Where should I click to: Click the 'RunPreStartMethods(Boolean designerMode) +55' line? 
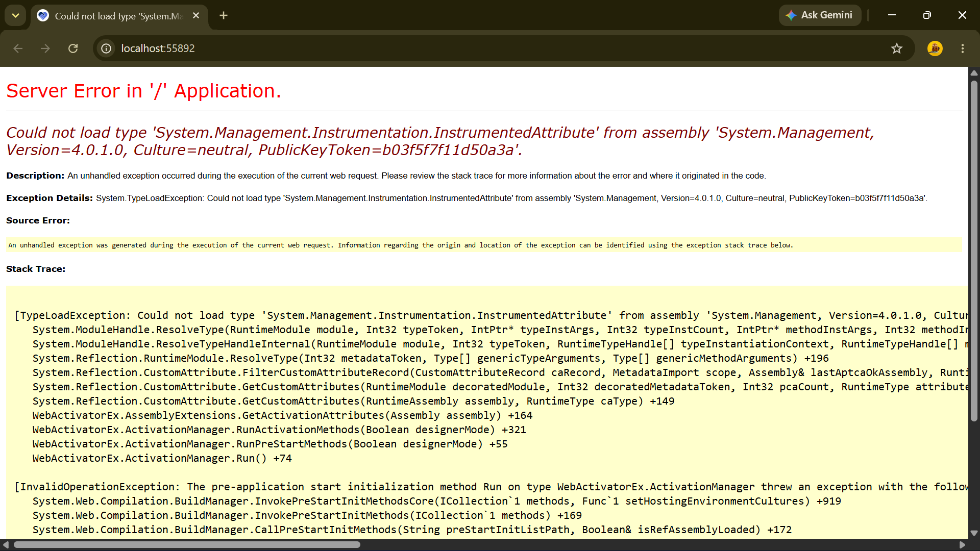point(270,444)
